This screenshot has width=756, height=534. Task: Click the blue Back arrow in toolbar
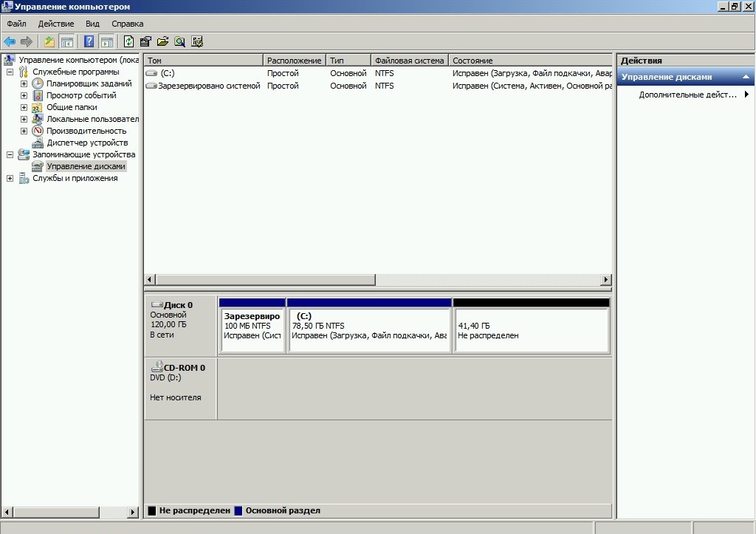pyautogui.click(x=10, y=41)
